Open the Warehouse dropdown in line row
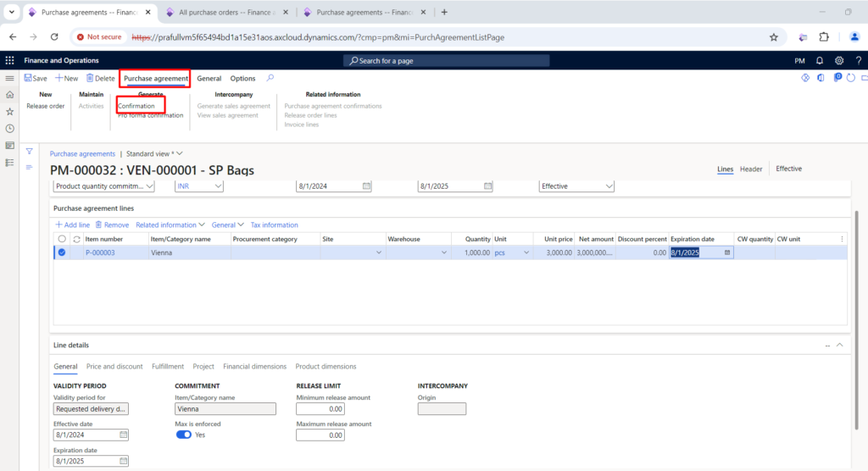868x471 pixels. 444,252
